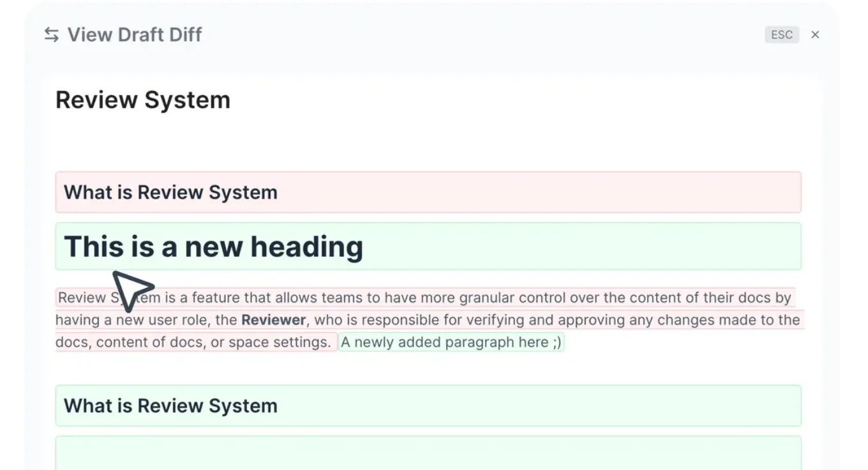Click the bold Reviewer word in paragraph
868x470 pixels.
[274, 320]
